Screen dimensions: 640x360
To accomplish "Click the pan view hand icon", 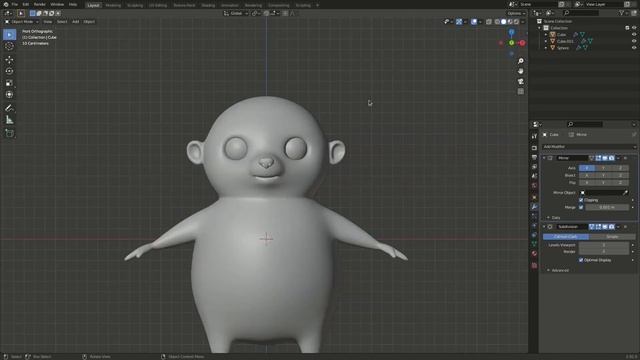I will (521, 71).
